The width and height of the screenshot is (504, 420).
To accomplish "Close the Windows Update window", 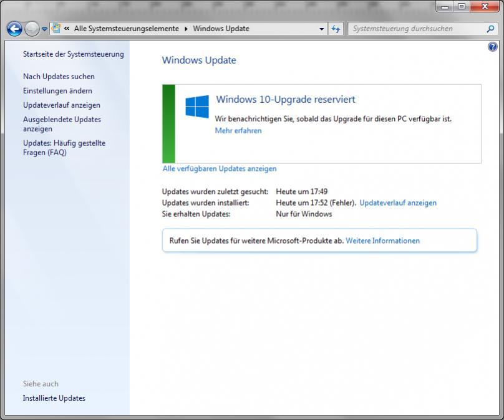I will pyautogui.click(x=485, y=6).
